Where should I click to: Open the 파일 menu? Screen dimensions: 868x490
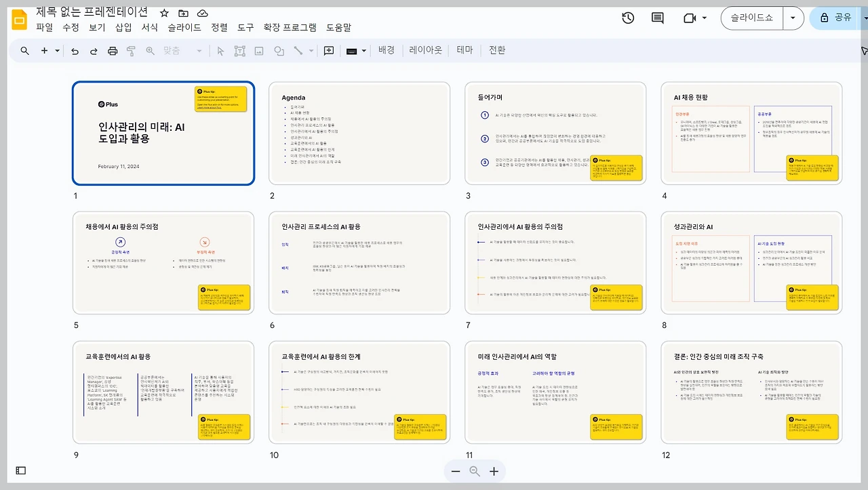pos(45,28)
